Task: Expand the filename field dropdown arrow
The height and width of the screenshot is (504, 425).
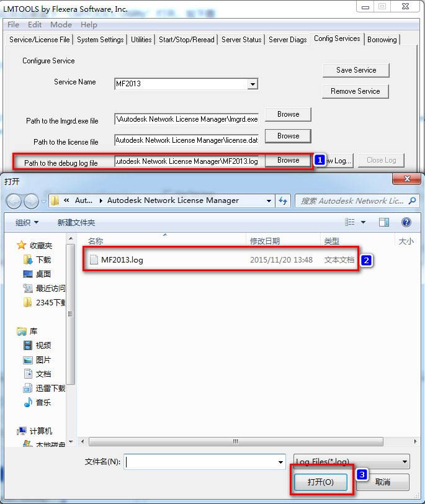Action: 280,462
